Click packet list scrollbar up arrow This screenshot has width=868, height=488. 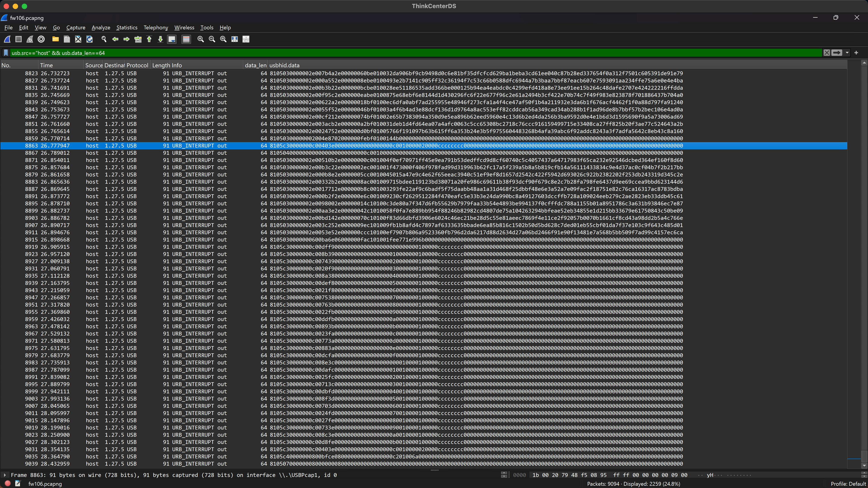click(864, 63)
